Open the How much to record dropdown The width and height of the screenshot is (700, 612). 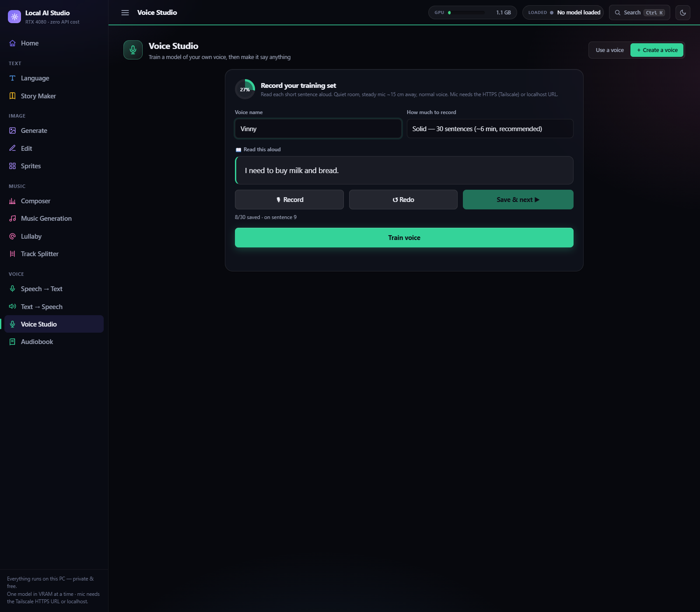click(x=490, y=129)
